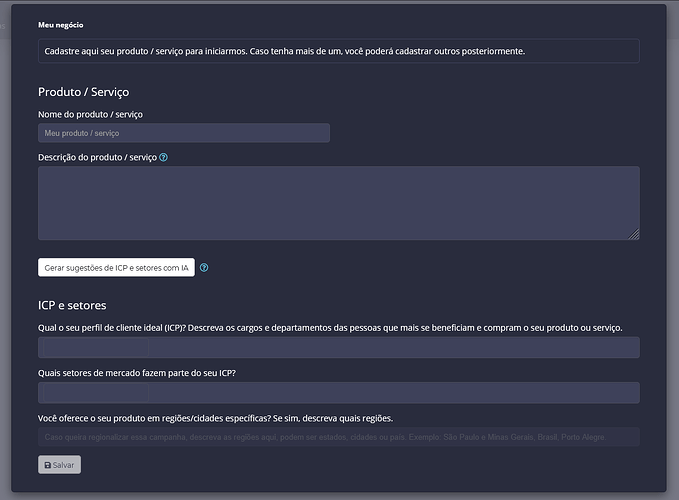Viewport: 679px width, 500px height.
Task: Click the 'Cadastre aqui seu produto' info banner
Action: coord(338,51)
